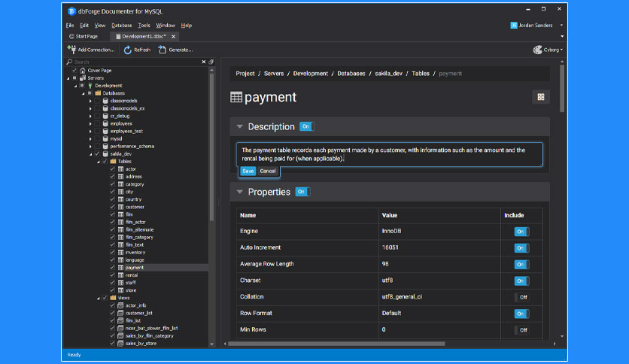Toggle Include switch for Engine row
Viewport: 629px width, 364px height.
tap(521, 232)
